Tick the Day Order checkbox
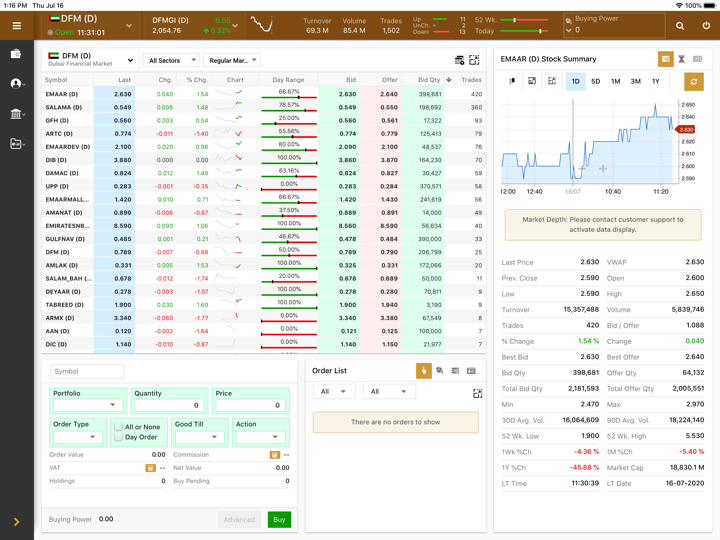Image resolution: width=720 pixels, height=540 pixels. click(x=118, y=437)
